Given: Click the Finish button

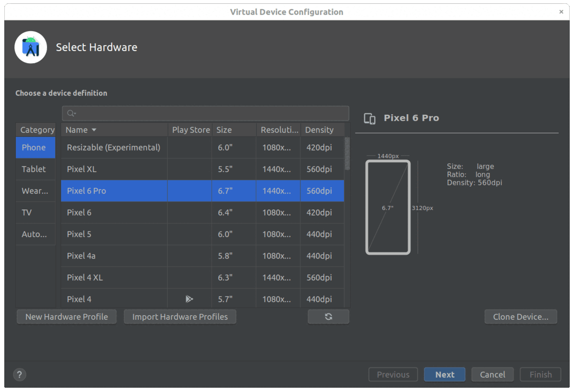Looking at the screenshot, I should (541, 375).
